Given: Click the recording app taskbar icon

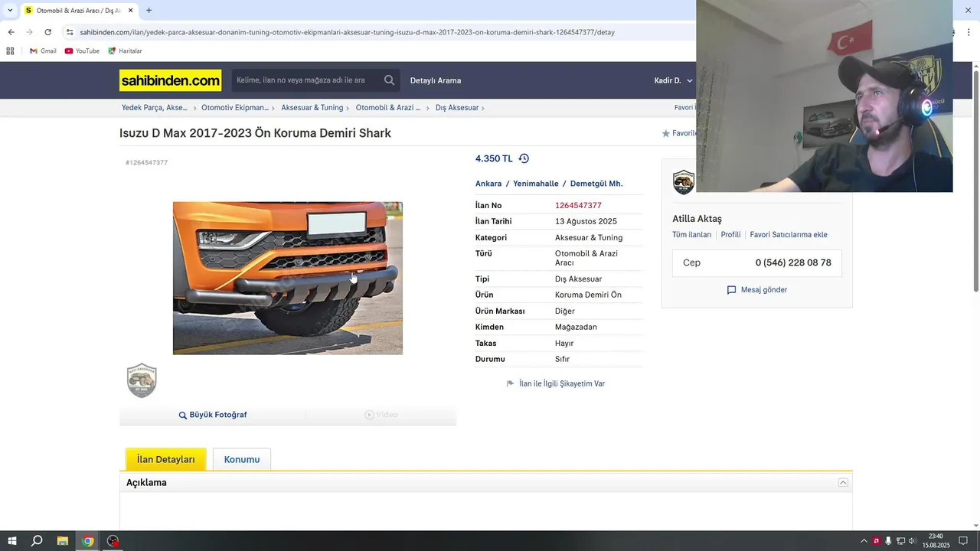Looking at the screenshot, I should (113, 541).
